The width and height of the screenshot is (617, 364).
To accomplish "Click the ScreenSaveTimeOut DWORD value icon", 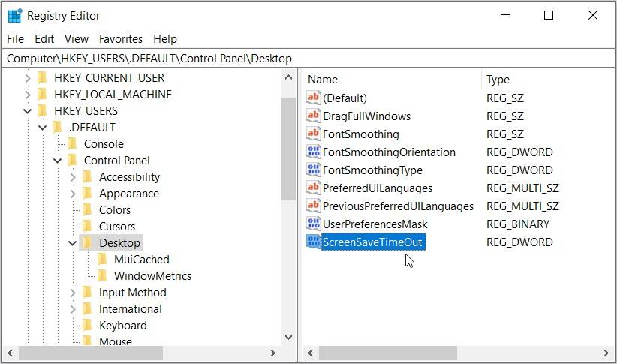I will [x=314, y=242].
